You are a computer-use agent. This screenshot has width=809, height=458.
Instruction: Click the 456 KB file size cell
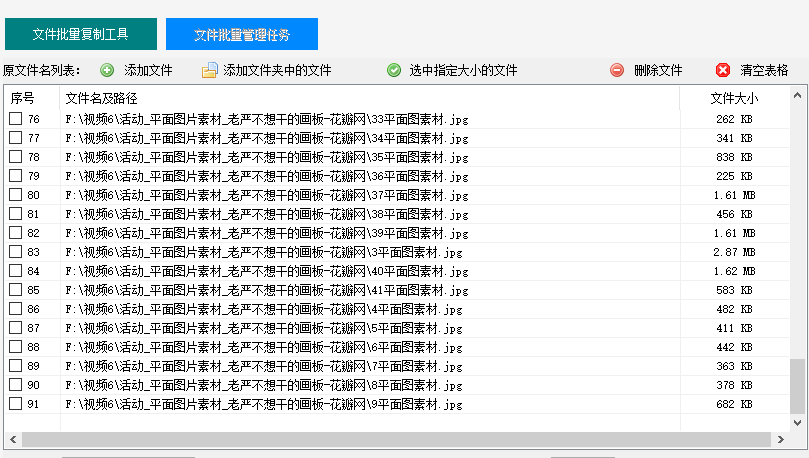pos(734,214)
